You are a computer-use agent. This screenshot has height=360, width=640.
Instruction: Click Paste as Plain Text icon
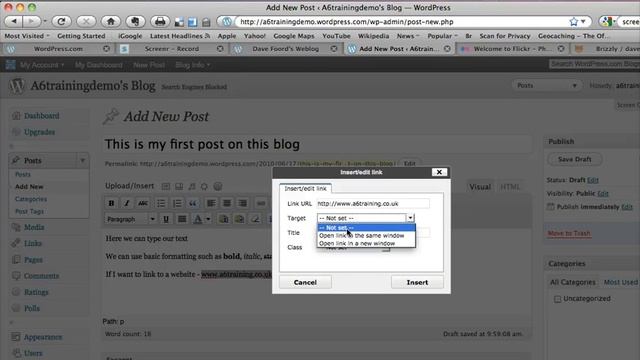pyautogui.click(x=224, y=219)
